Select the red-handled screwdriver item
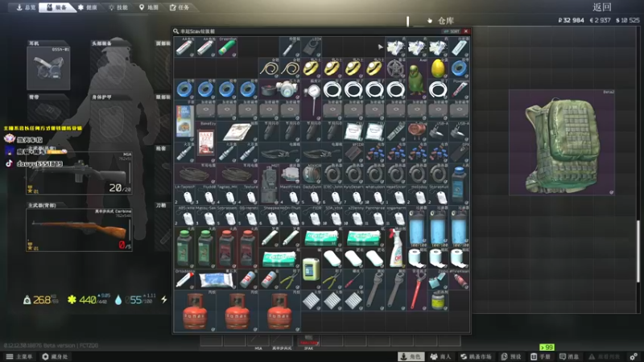 [353, 279]
